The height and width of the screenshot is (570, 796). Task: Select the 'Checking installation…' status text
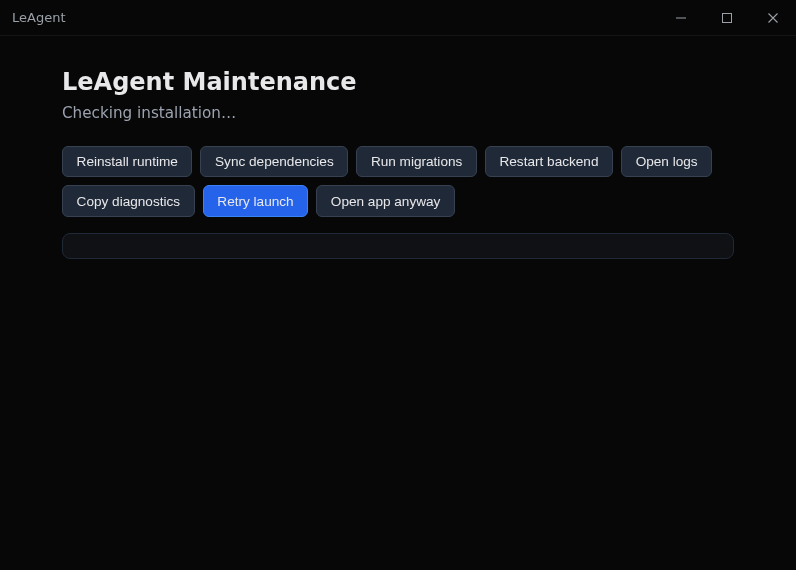(149, 113)
